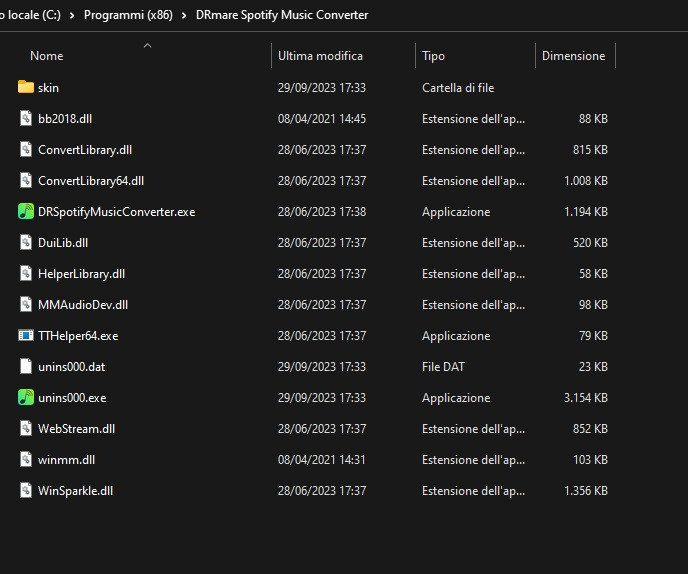Viewport: 688px width, 574px height.
Task: Click the 58 KB size value
Action: point(593,273)
